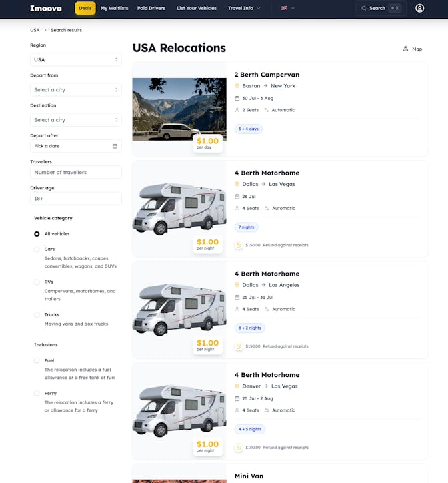Click the refund coin icon for Dallas–Las Vegas

pos(239,245)
